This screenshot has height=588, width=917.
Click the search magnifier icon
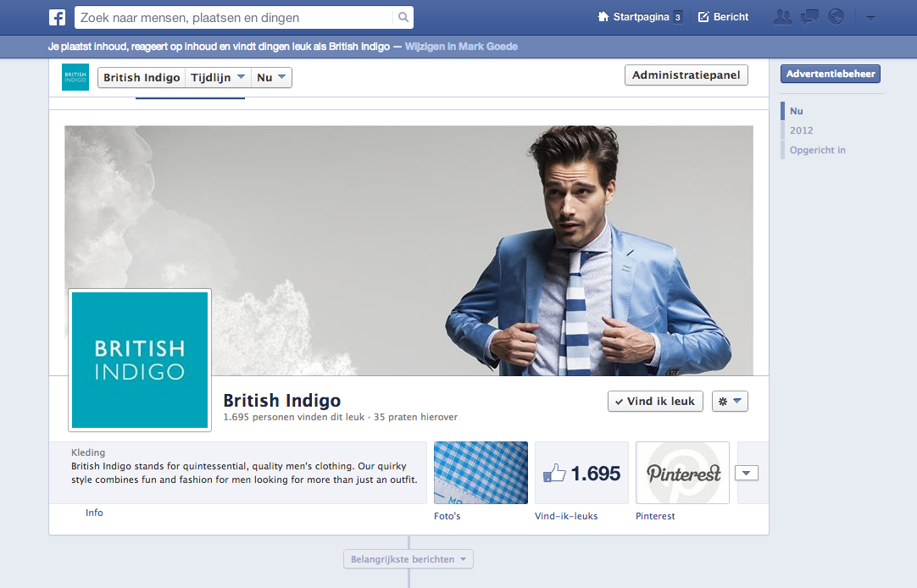coord(403,18)
